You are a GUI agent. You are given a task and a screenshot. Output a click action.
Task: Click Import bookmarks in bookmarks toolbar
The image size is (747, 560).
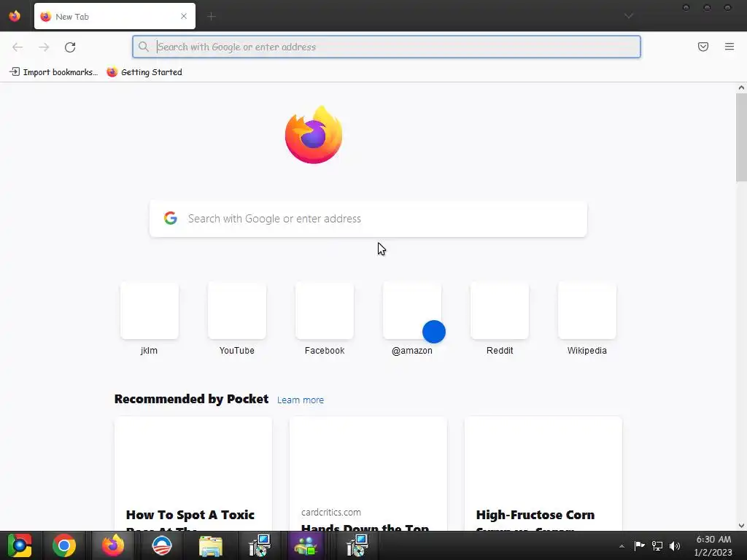[x=53, y=72]
